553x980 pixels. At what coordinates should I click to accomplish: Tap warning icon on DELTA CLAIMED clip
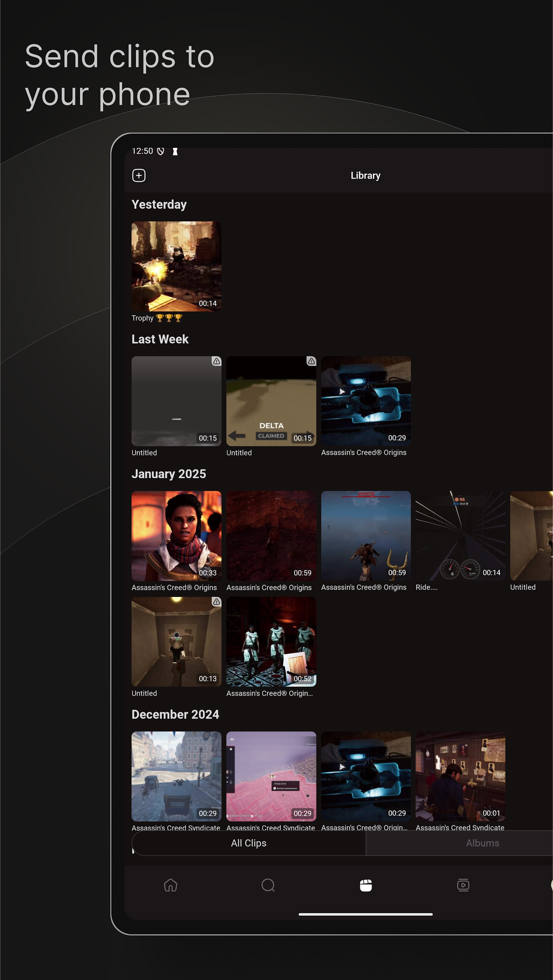click(x=312, y=361)
